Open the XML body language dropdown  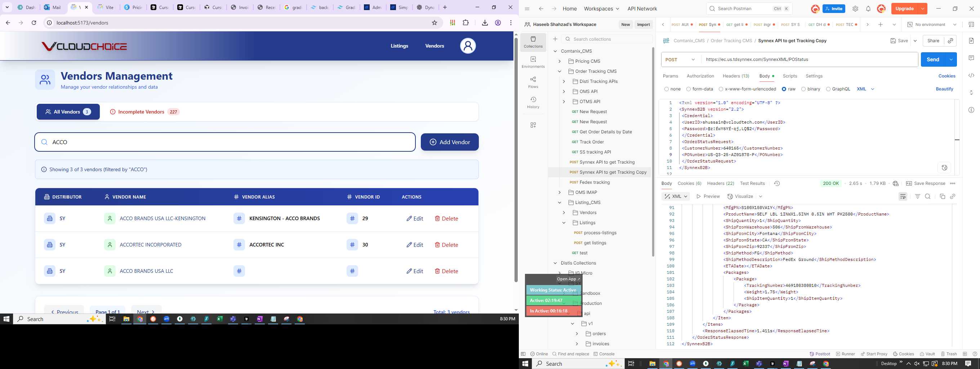[x=865, y=89]
